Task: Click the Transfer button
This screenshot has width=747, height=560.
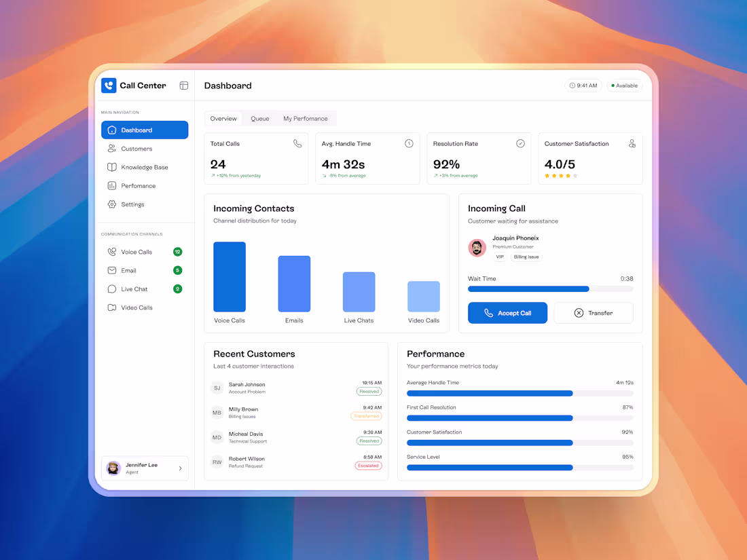Action: pos(593,312)
